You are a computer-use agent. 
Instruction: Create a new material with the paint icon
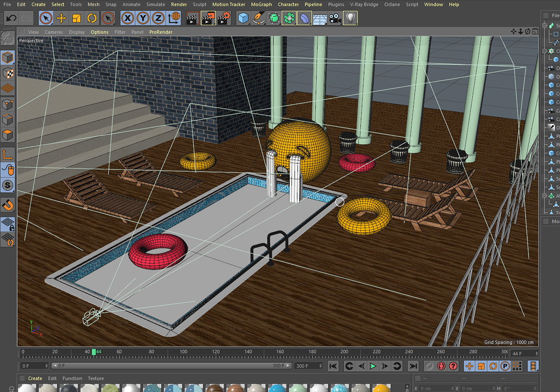pos(258,18)
